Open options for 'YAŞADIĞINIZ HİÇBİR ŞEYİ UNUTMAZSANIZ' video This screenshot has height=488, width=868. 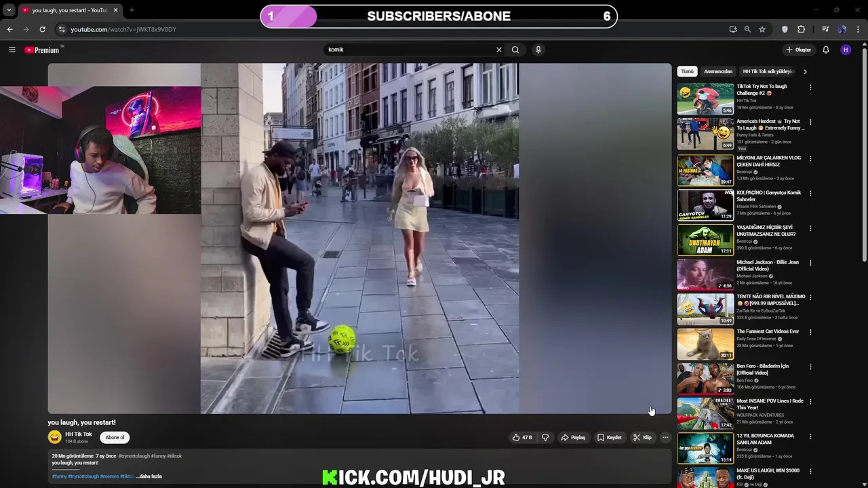810,228
